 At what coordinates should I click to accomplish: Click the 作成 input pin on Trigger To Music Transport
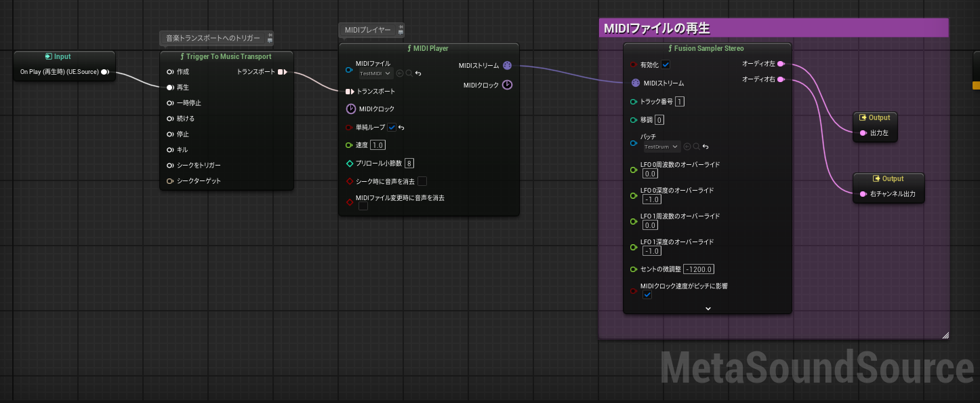click(170, 72)
